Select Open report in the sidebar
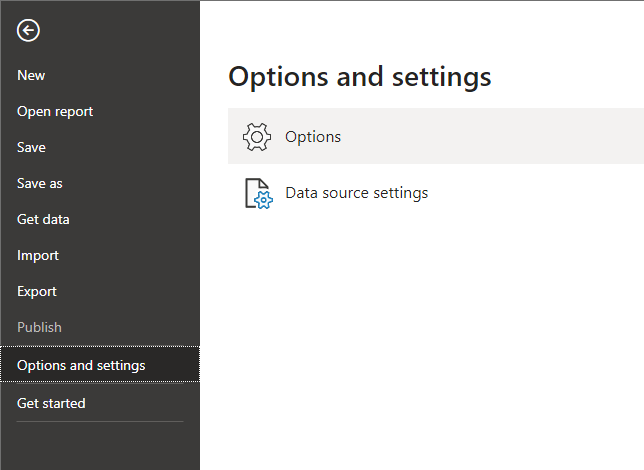The image size is (644, 470). [x=55, y=112]
